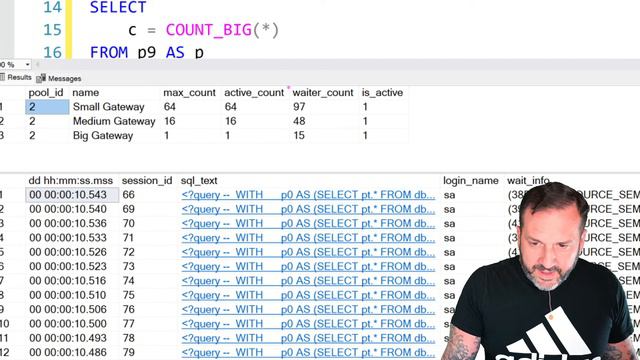The image size is (640, 360).
Task: Click FROM keyword on line 16
Action: 109,53
